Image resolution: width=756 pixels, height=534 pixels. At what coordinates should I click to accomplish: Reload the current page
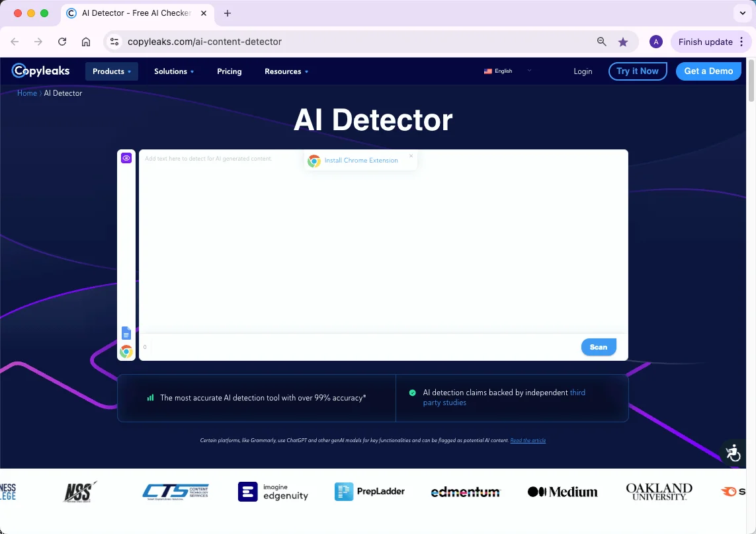62,42
